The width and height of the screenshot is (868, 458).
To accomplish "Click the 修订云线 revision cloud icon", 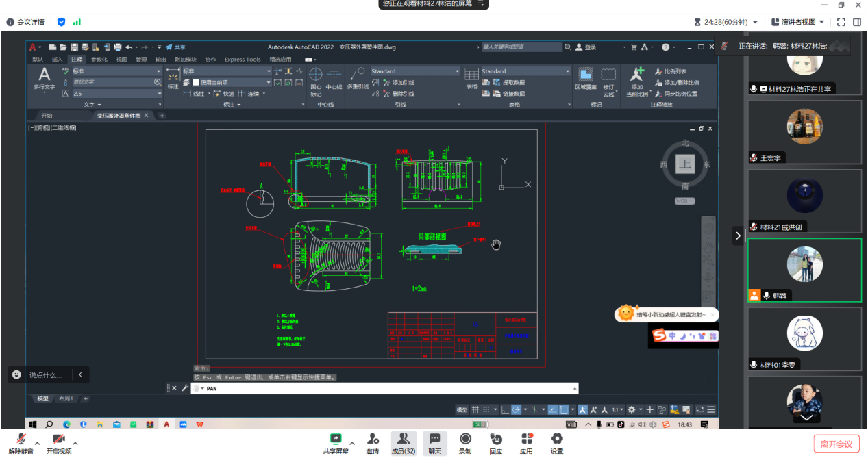I will tap(608, 78).
